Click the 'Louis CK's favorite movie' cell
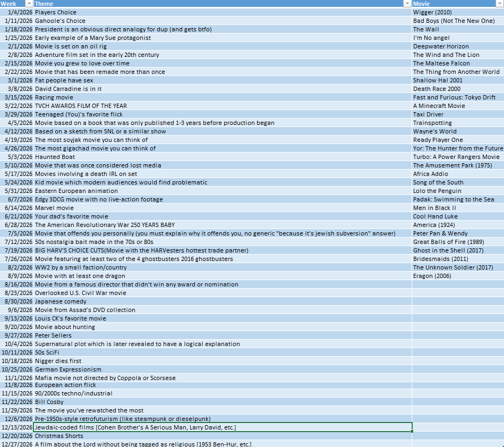Image resolution: width=504 pixels, height=447 pixels. [223, 318]
